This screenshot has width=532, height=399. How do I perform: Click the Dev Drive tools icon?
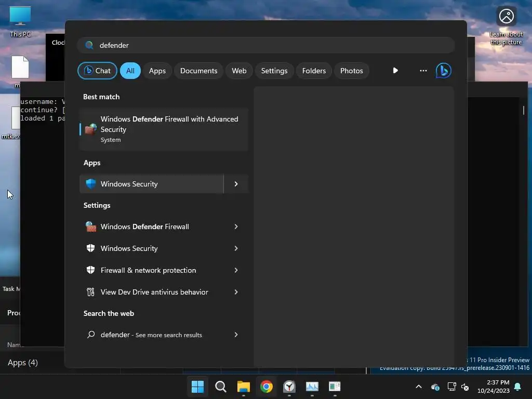(x=90, y=292)
